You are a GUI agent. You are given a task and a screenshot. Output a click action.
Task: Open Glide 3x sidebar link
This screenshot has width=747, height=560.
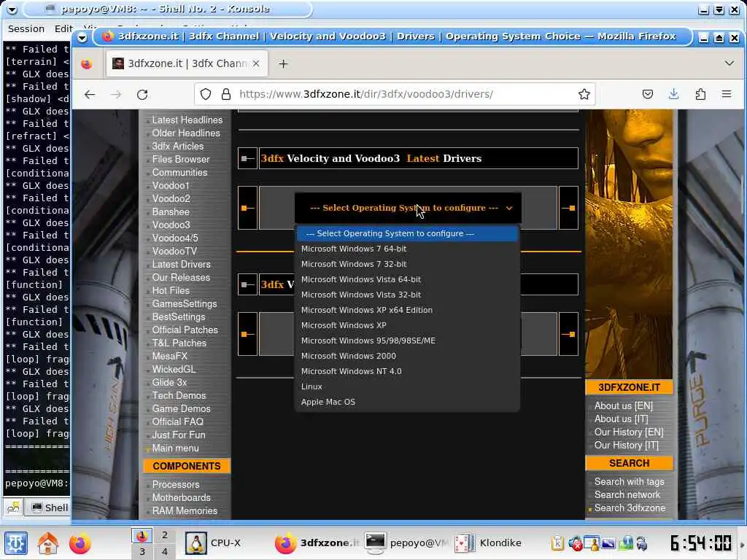pyautogui.click(x=169, y=382)
